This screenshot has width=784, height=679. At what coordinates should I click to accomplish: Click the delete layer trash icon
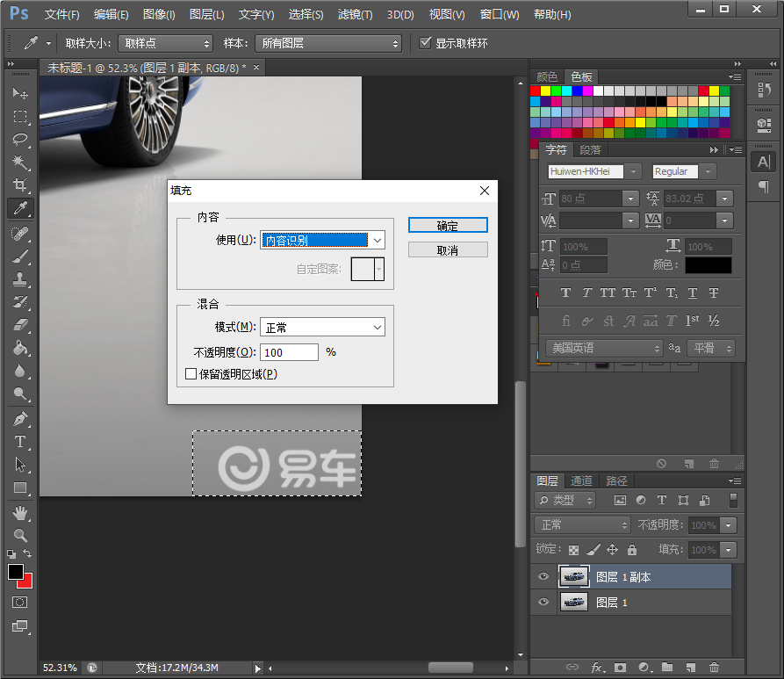tap(714, 668)
